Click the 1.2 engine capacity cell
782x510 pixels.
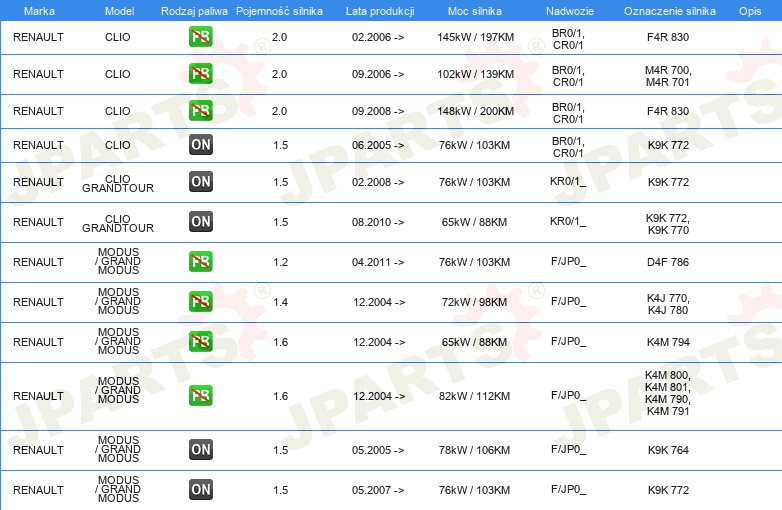[280, 262]
